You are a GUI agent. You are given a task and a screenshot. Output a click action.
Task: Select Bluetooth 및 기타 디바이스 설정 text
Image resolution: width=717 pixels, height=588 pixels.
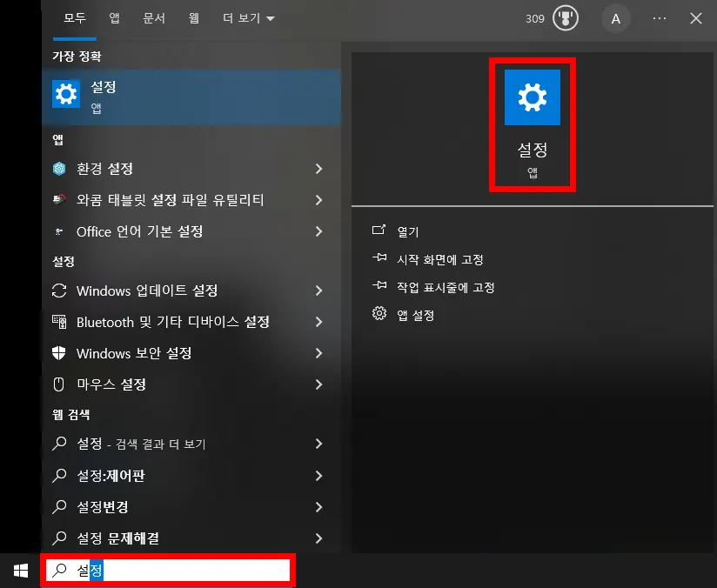click(x=173, y=322)
